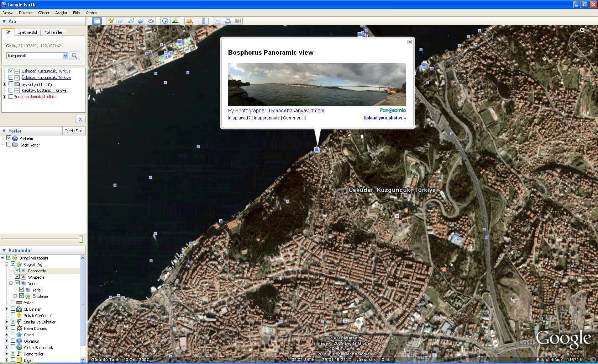
Task: Expand the ayasofya (1 - 10) folder
Action: [x=4, y=84]
